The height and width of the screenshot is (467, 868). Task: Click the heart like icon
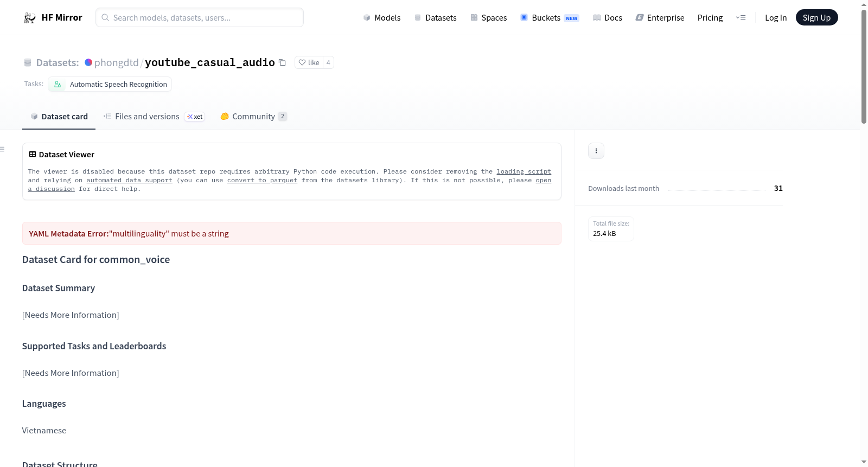(x=302, y=62)
